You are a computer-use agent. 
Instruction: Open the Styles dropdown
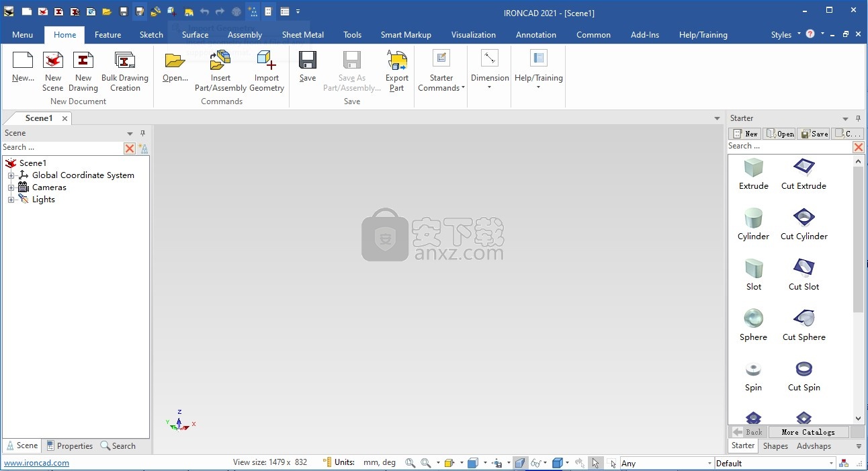click(785, 35)
